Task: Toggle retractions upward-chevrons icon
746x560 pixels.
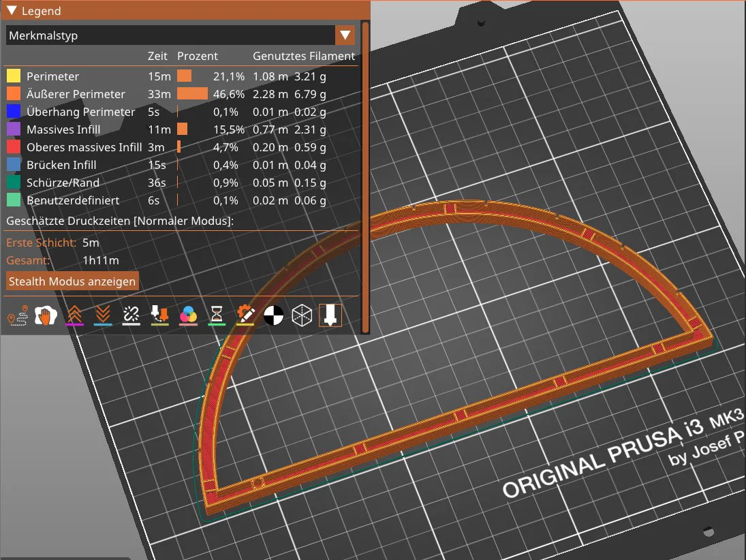Action: pos(74,315)
